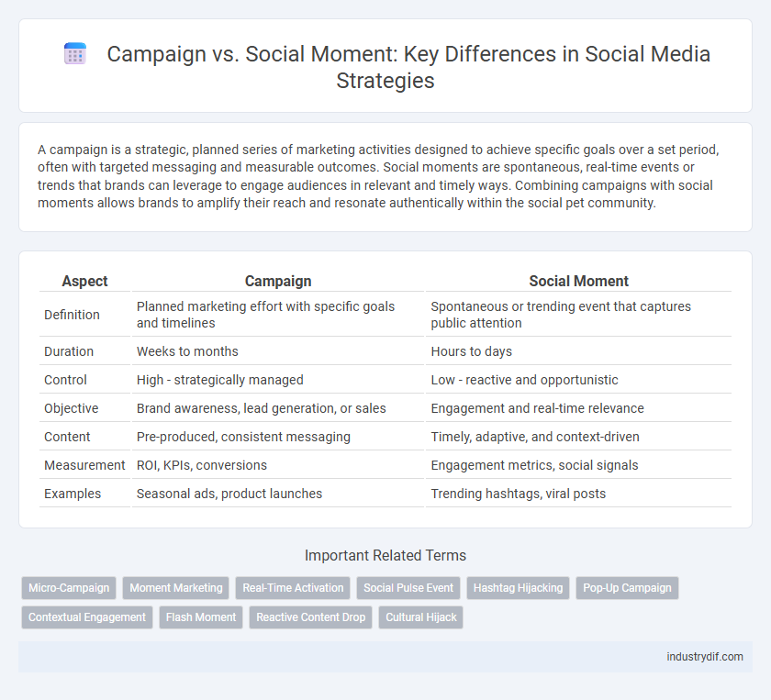
Task: Open the Flash Moment tag
Action: click(x=201, y=617)
